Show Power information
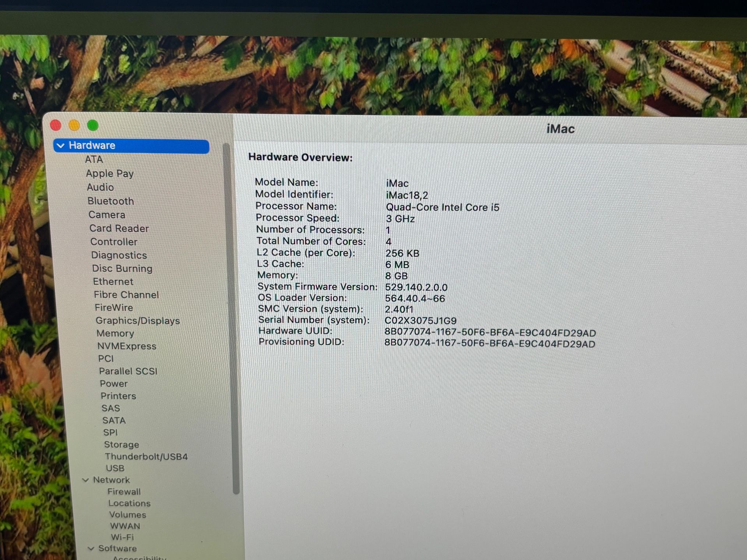747x560 pixels. coord(114,383)
